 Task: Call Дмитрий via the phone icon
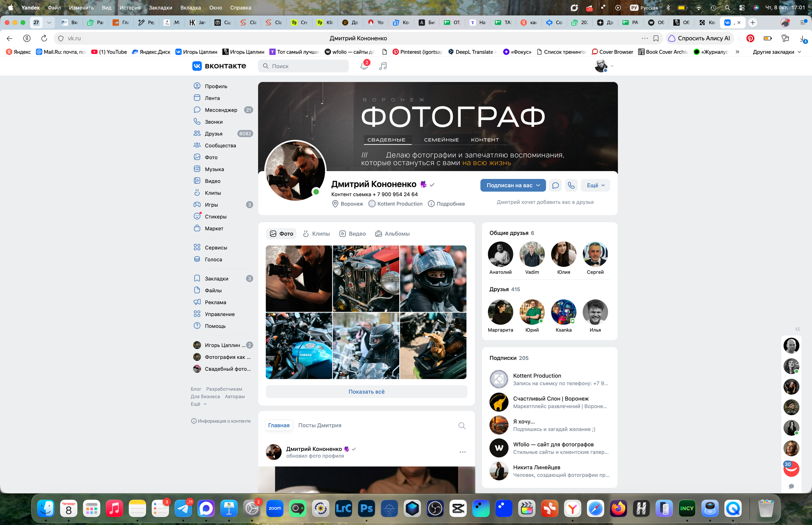571,186
